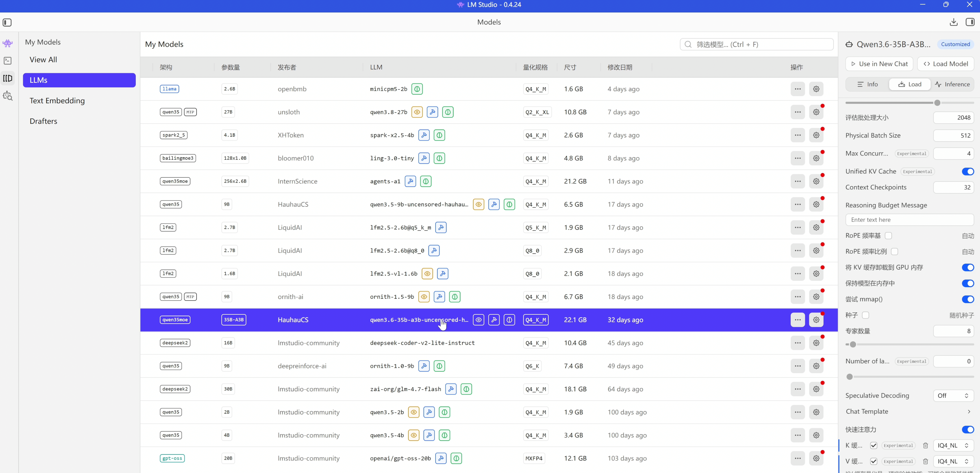The image size is (980, 473).
Task: Click reasoning badge on ornith-1.5-9b
Action: tap(455, 297)
